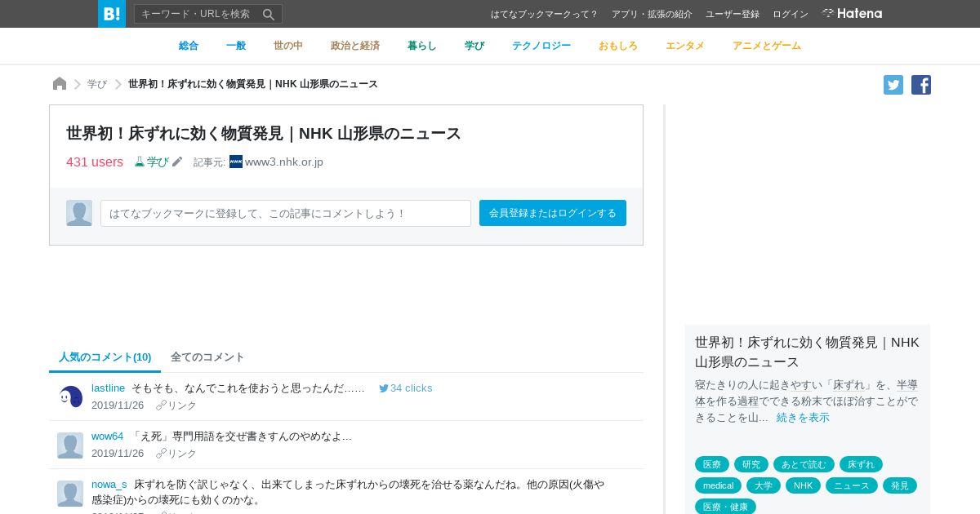
Task: Open エンタメ category tab
Action: point(685,46)
